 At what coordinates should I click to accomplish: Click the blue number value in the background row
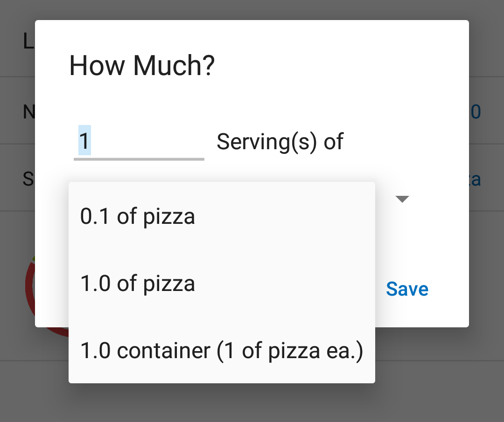point(476,111)
